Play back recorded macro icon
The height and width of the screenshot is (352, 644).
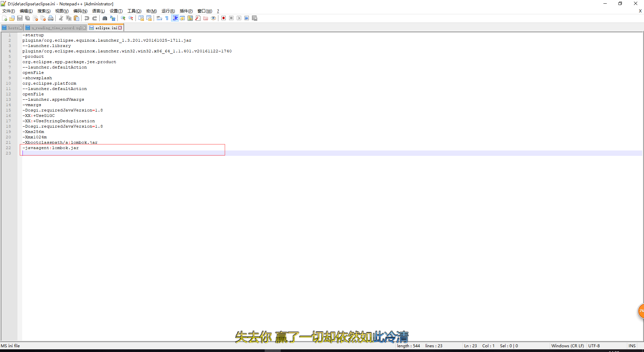pos(239,18)
